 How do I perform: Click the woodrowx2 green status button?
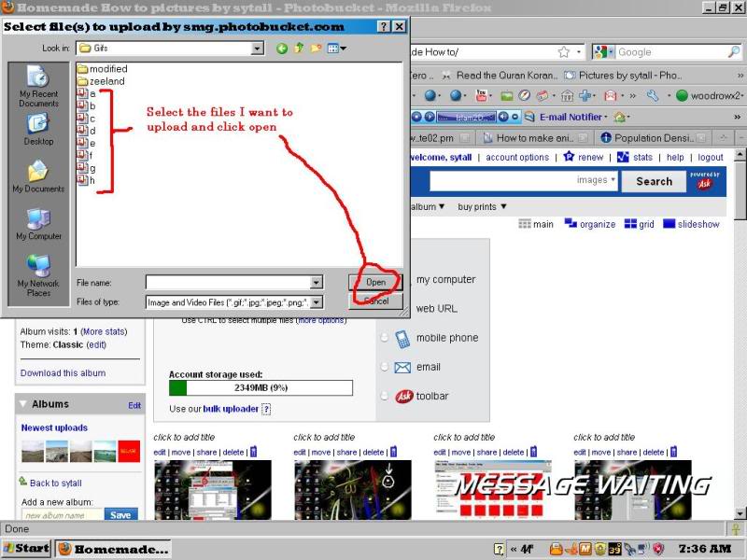pyautogui.click(x=708, y=96)
